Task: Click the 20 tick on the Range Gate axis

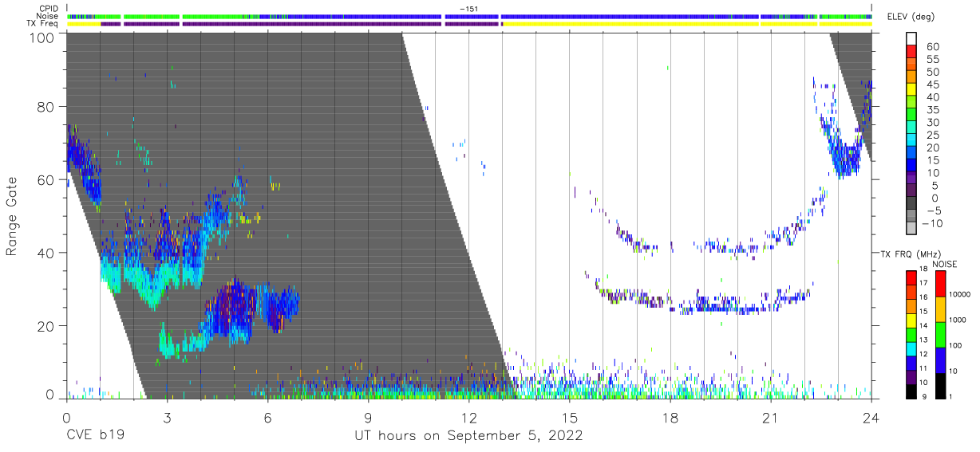Action: tap(45, 326)
